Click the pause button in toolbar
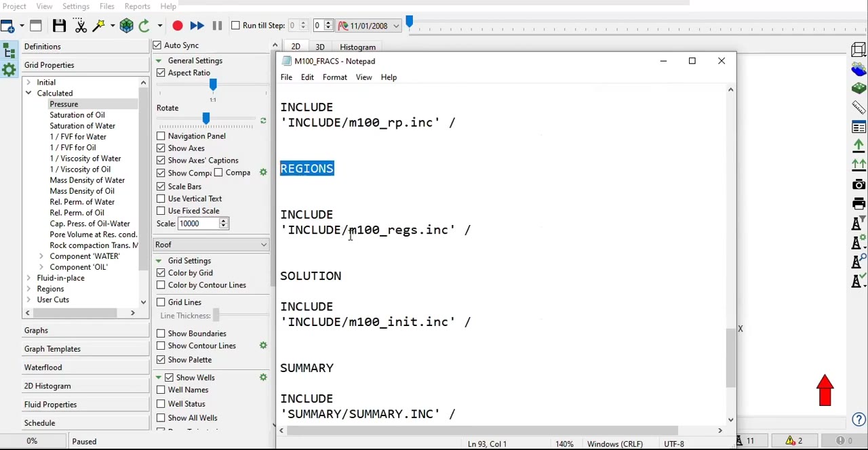Viewport: 868px width, 450px height. [217, 26]
